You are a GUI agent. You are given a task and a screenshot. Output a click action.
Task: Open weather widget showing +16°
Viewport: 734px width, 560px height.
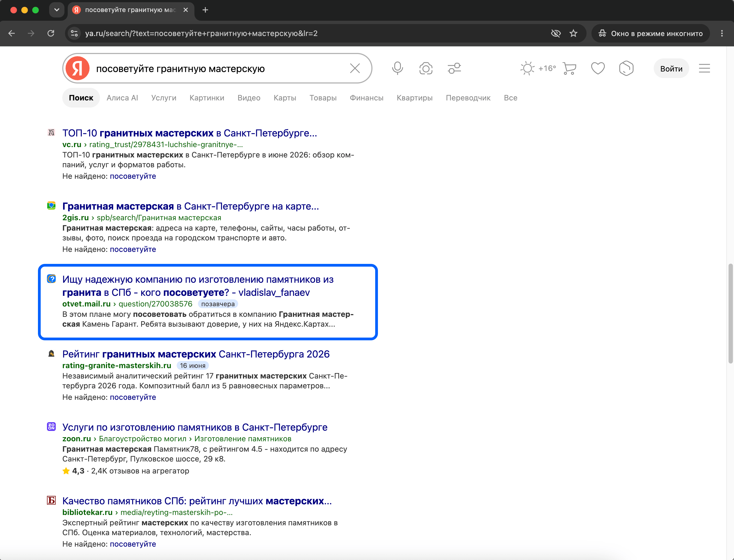click(538, 68)
